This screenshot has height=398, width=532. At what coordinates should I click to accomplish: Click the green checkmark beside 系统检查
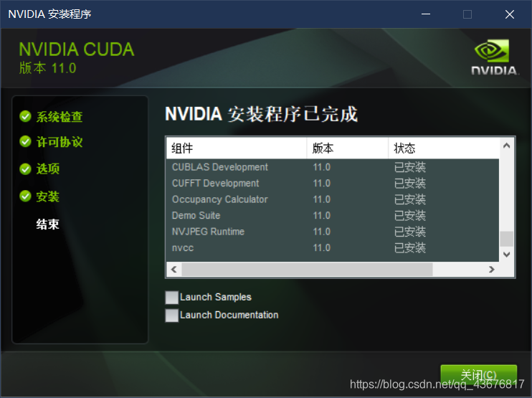pos(25,116)
